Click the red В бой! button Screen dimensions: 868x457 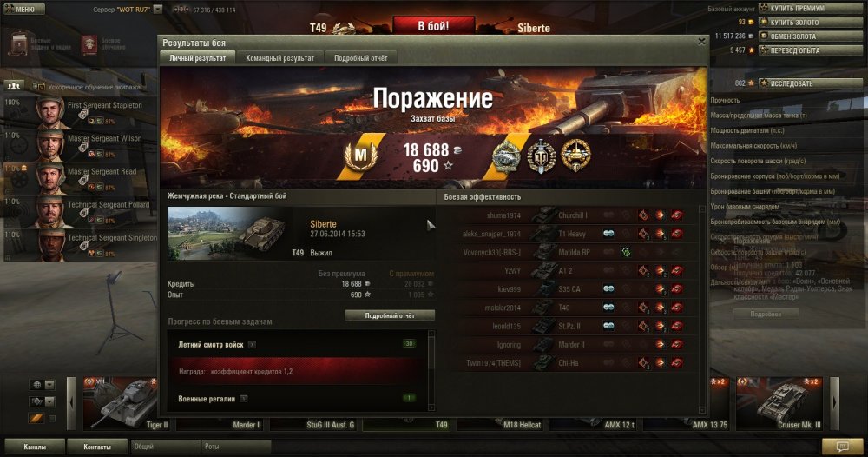433,26
